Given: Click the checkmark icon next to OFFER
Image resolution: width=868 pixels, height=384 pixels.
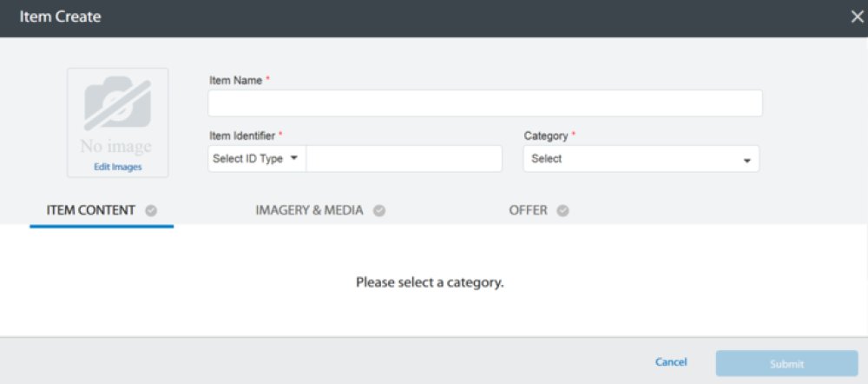Looking at the screenshot, I should click(563, 210).
